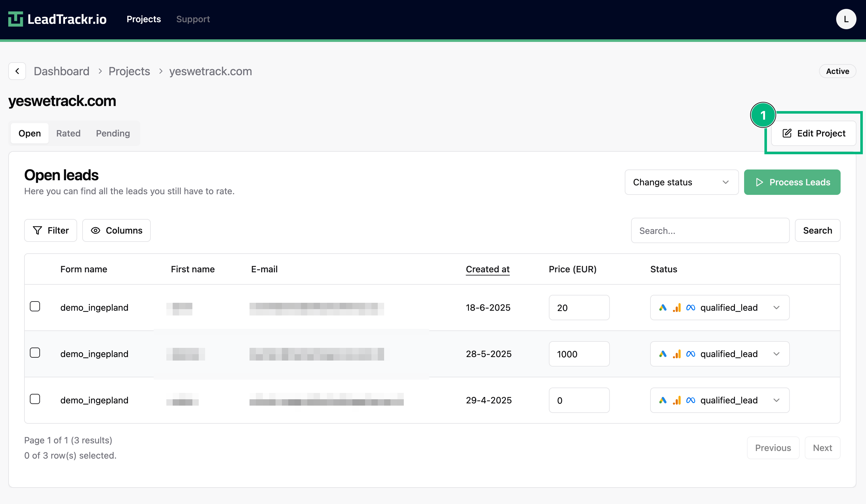The width and height of the screenshot is (866, 504).
Task: Open the user avatar L menu
Action: coord(846,19)
